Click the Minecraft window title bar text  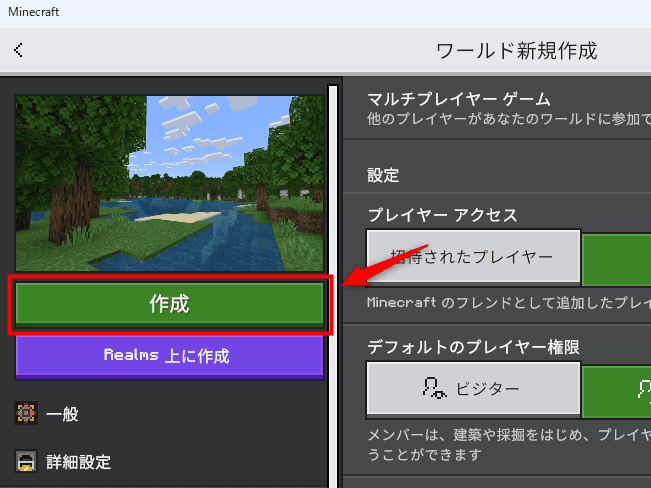point(36,12)
